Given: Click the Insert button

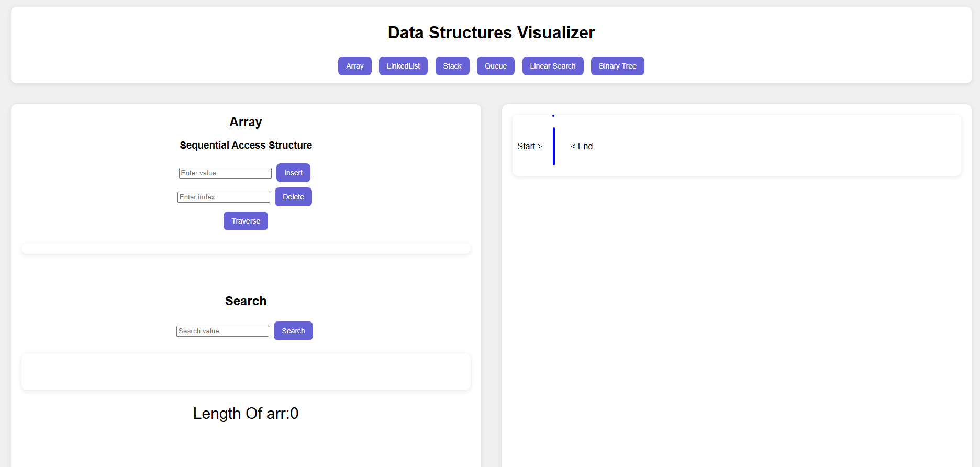Looking at the screenshot, I should click(293, 173).
